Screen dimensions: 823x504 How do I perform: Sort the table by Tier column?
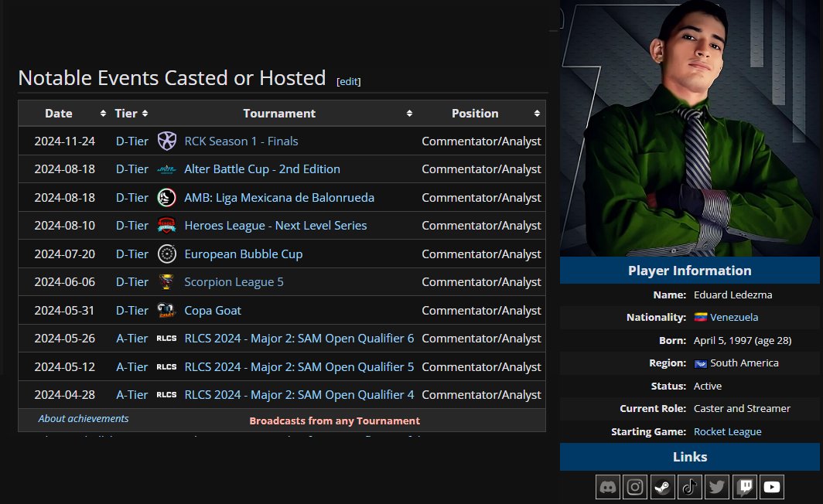coord(145,114)
